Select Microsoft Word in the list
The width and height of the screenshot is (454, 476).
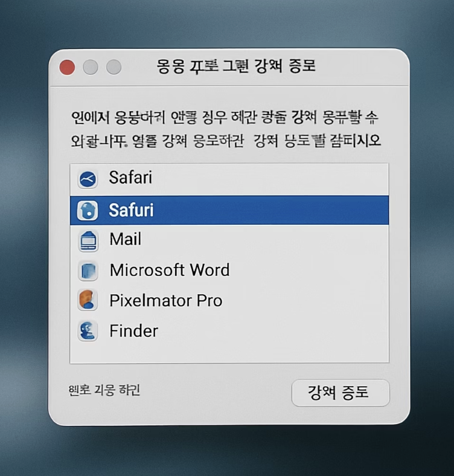(x=229, y=270)
